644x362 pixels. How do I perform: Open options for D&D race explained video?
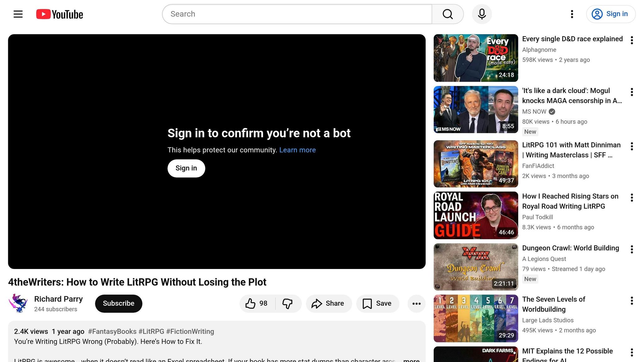pos(632,40)
